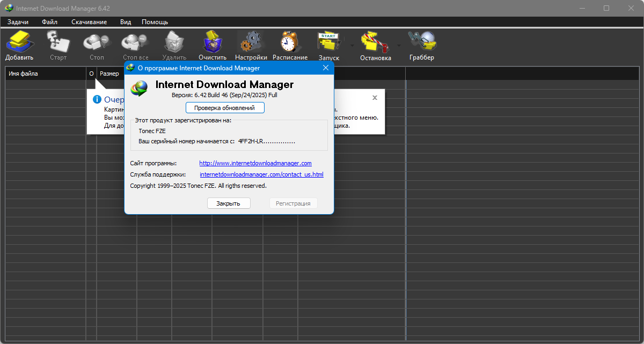Screen dimensions: 644x344
Task: Open the www.internetdownloadmanager.com website link
Action: [x=255, y=163]
